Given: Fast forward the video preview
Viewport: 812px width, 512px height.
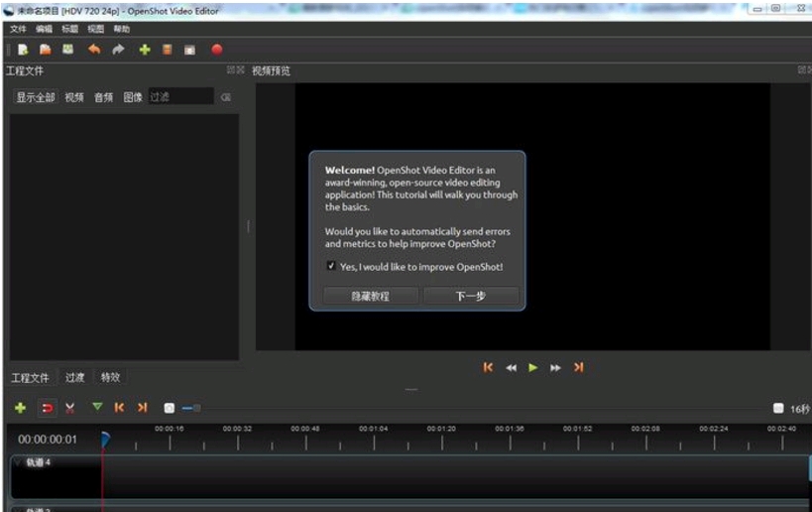Looking at the screenshot, I should [x=555, y=368].
